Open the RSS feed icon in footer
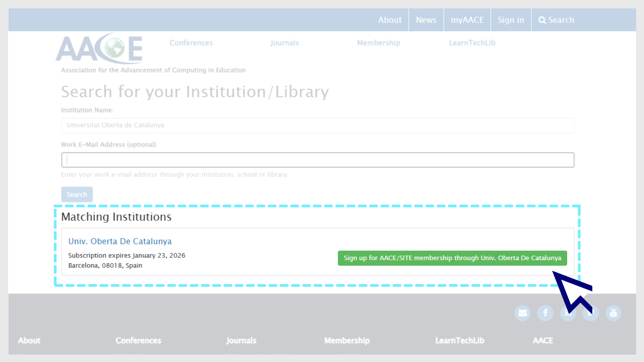Screen dimensions: 644x362 point(568,313)
